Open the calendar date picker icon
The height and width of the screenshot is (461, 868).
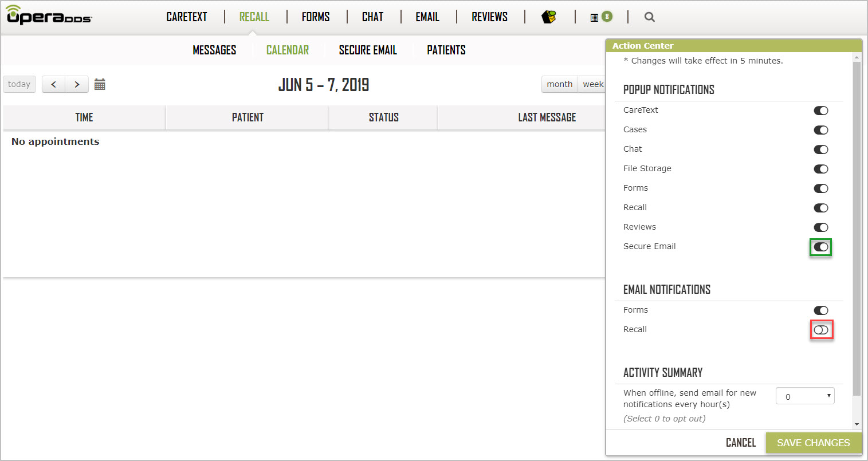[x=100, y=84]
